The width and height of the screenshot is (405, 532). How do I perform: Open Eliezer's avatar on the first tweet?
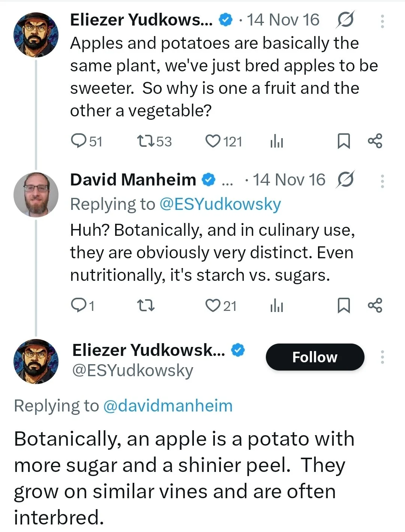coord(36,35)
